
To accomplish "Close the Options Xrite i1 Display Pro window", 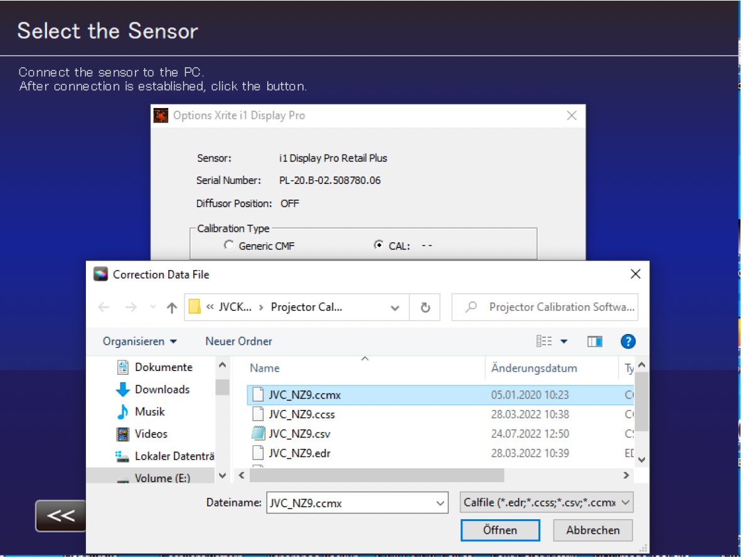I will [x=572, y=116].
